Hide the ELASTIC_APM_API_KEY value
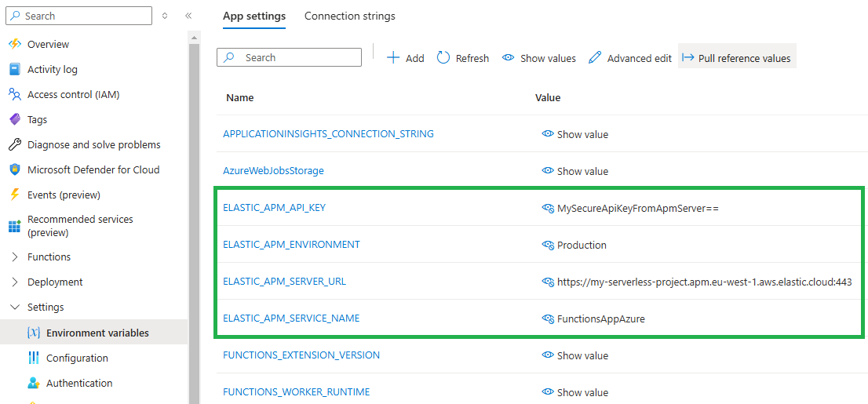Image resolution: width=868 pixels, height=404 pixels. pos(548,209)
